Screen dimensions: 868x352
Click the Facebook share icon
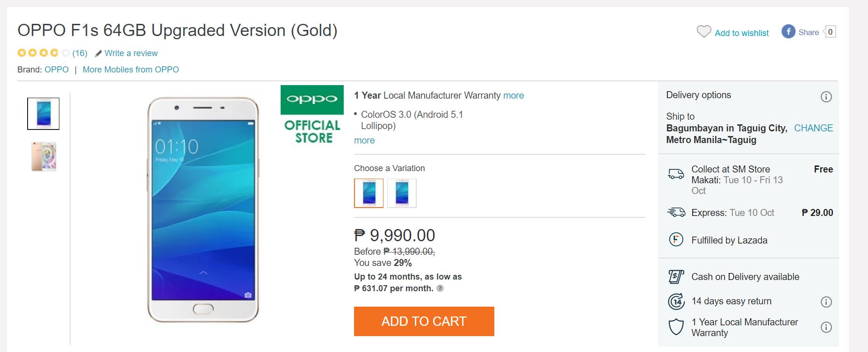pos(788,32)
